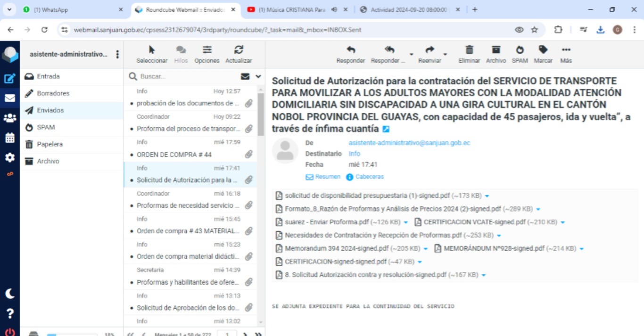Mute the YouTube Música CRISTIANA tab
Screen dimensions: 644x336
334,9
